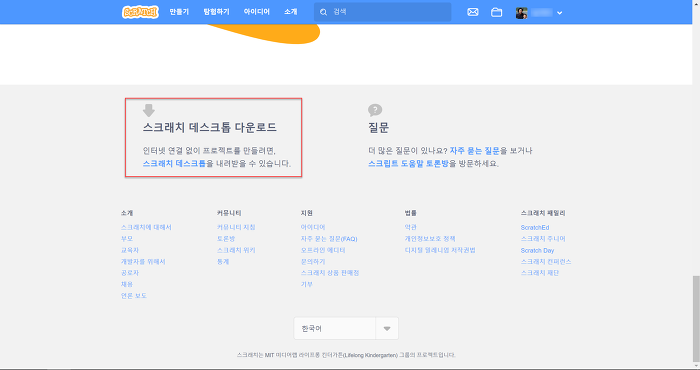Screen dimensions: 700x370
Task: Open 오프라인 에디터 footer link
Action: tap(323, 250)
